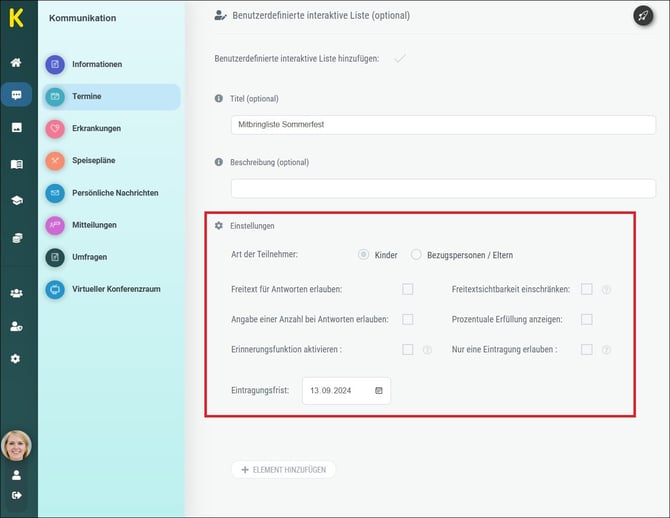The width and height of the screenshot is (670, 518).
Task: Open the Persönliche Nachrichten menu entry
Action: [111, 193]
